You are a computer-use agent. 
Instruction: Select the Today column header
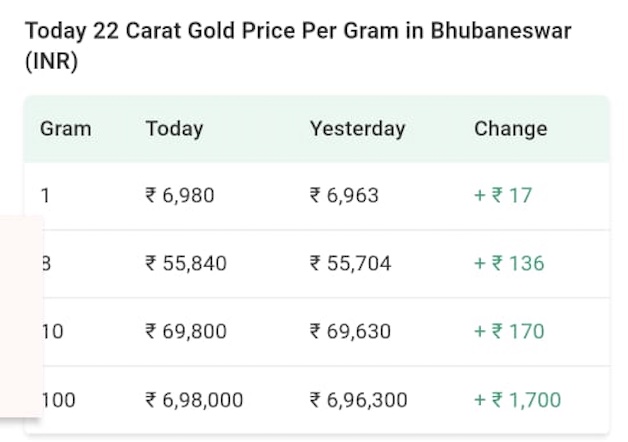[174, 128]
